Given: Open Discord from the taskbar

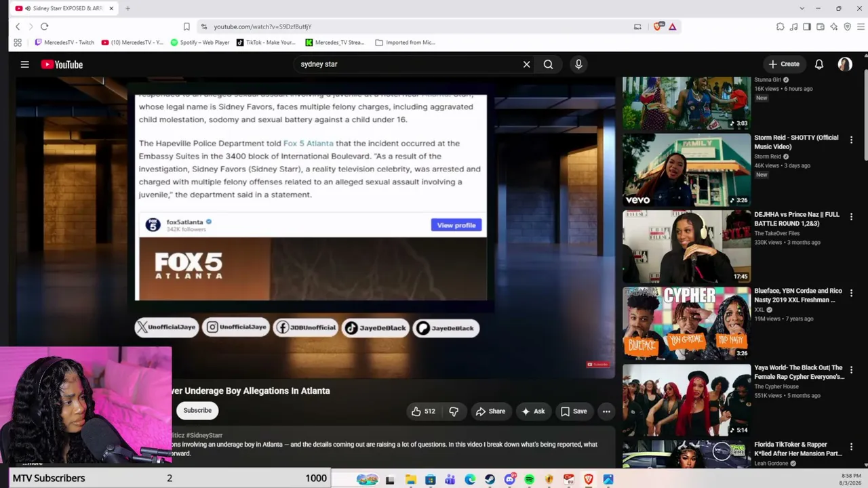Looking at the screenshot, I should (x=509, y=480).
